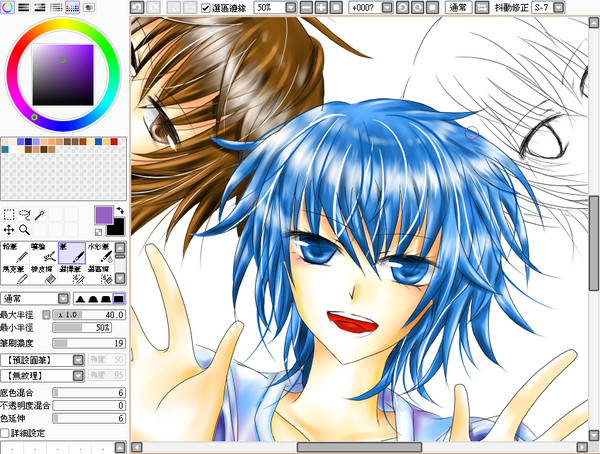Viewport: 600px width, 454px height.
Task: Select the lasso selection tool
Action: tap(24, 215)
